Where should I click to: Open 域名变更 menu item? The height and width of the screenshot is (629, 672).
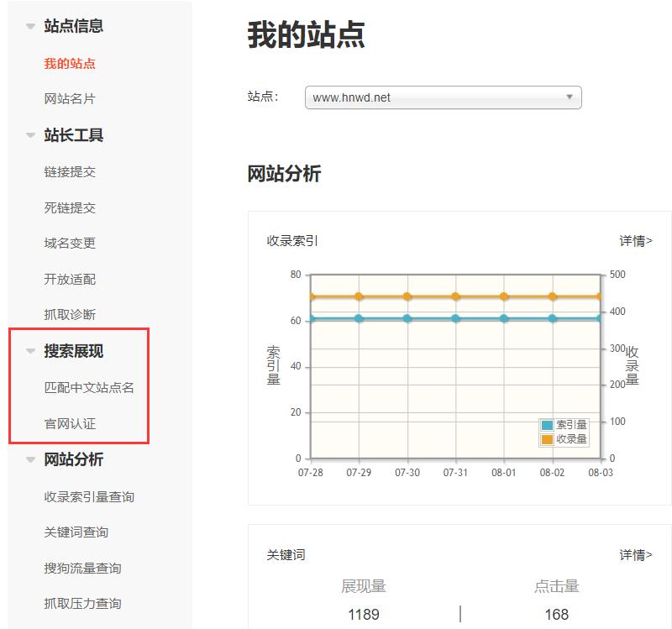(x=70, y=243)
